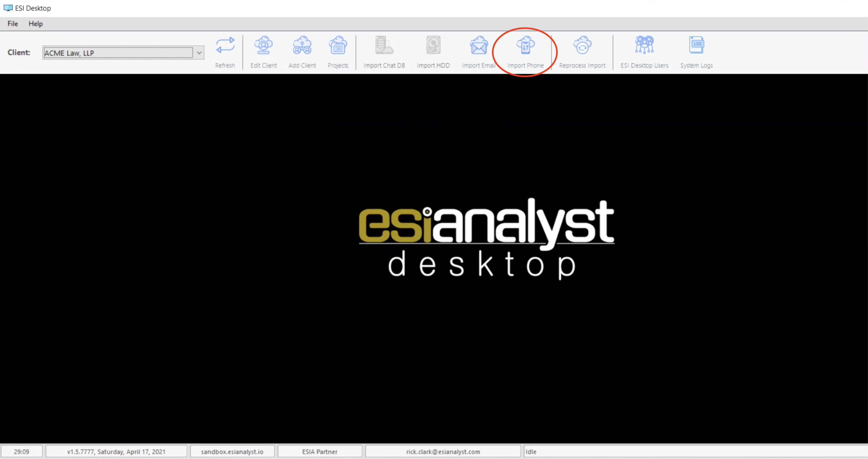
Task: Click the v1.5.7777 version status text
Action: point(116,452)
